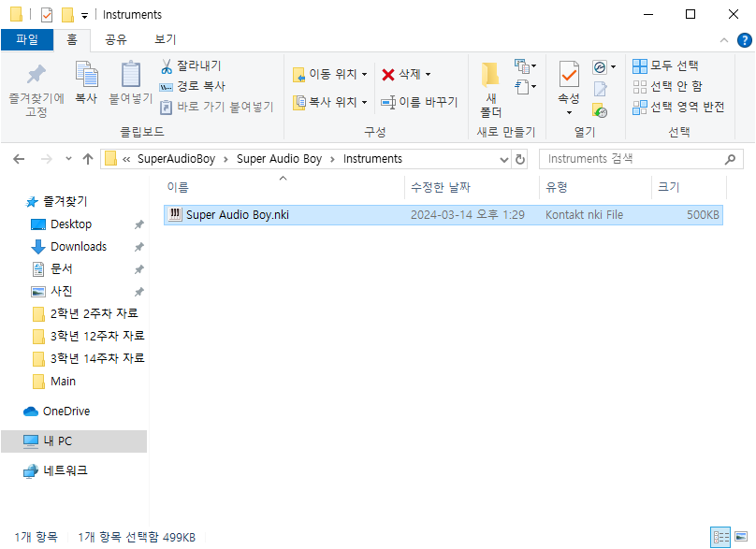Click SuperAudioBoy in the address path
The image size is (756, 549).
pyautogui.click(x=177, y=159)
